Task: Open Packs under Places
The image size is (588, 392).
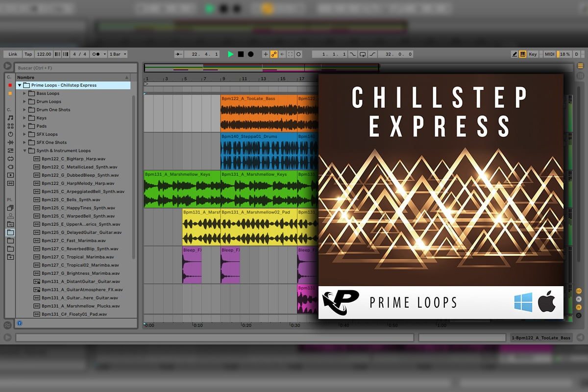Action: pos(10,208)
